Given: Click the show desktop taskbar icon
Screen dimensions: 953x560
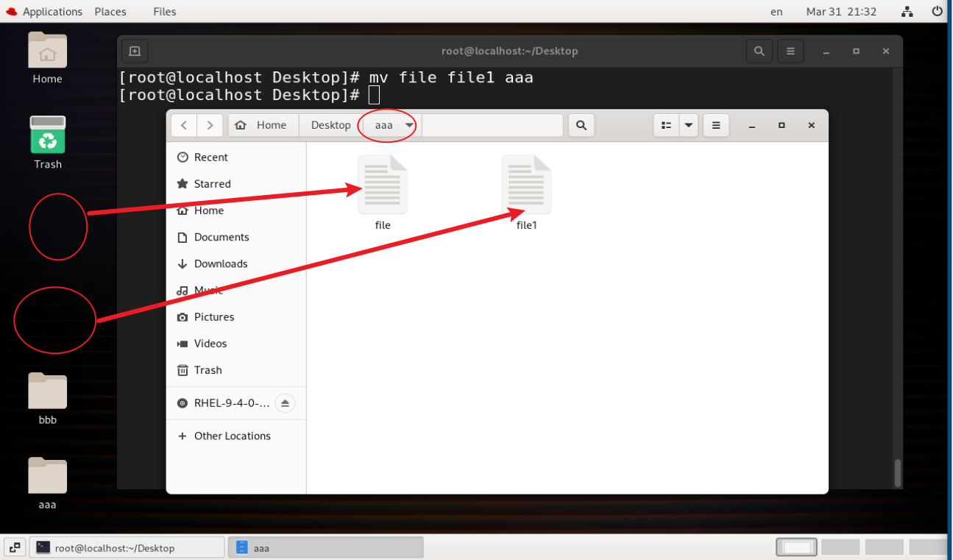Looking at the screenshot, I should pos(15,547).
